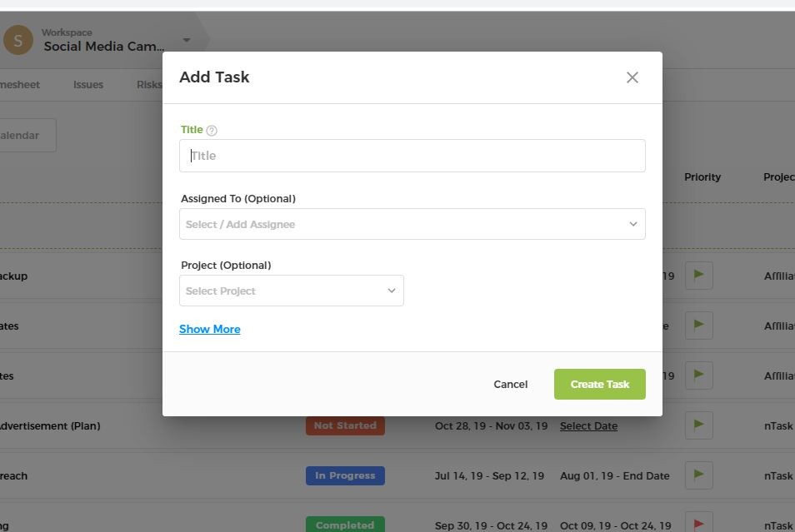Switch to the Risks tab
The width and height of the screenshot is (795, 532).
[x=149, y=84]
